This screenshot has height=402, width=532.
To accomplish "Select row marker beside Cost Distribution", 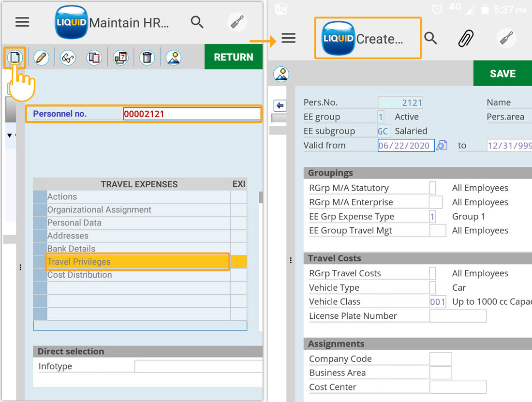I will click(40, 275).
